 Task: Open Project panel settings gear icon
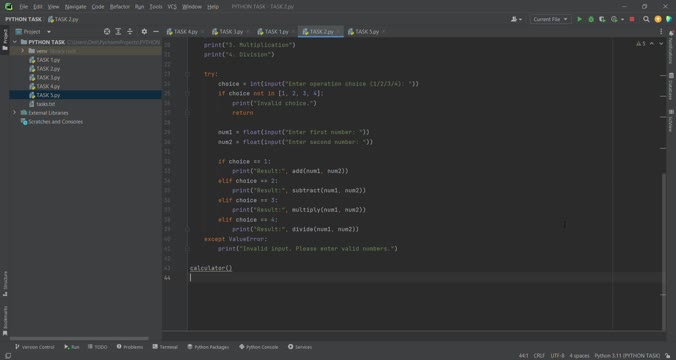coord(144,31)
